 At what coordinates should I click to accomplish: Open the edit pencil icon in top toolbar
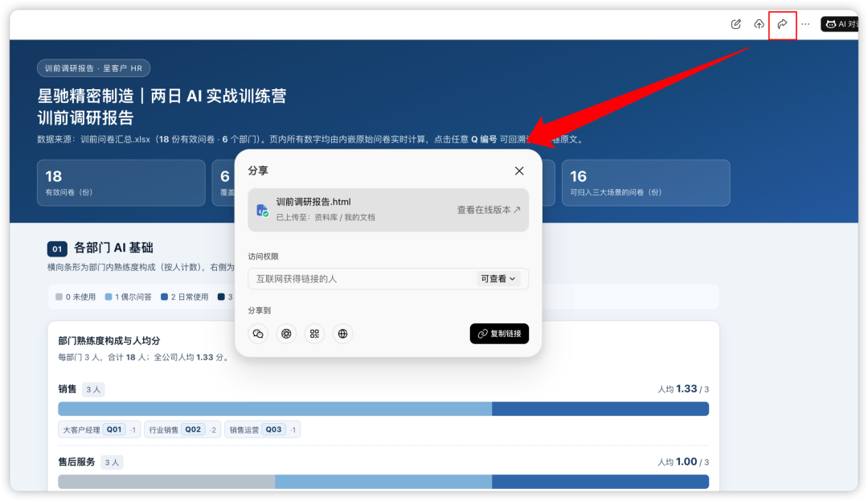pyautogui.click(x=735, y=24)
